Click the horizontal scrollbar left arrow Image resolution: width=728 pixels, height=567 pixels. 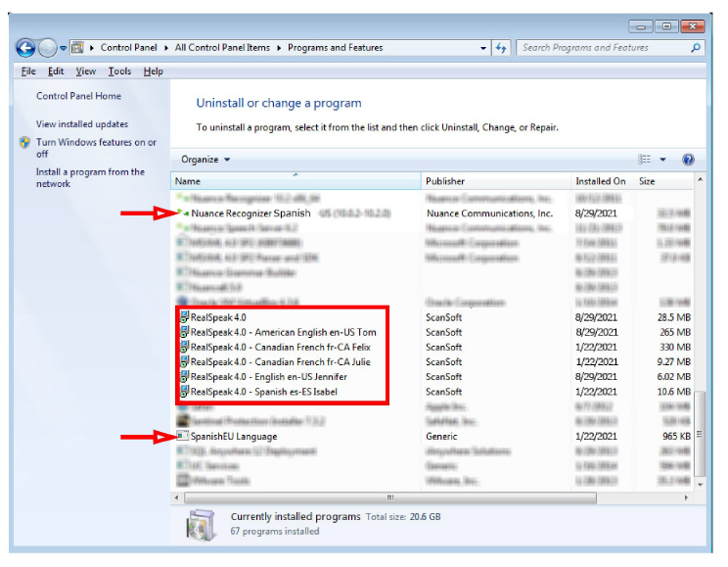point(176,497)
